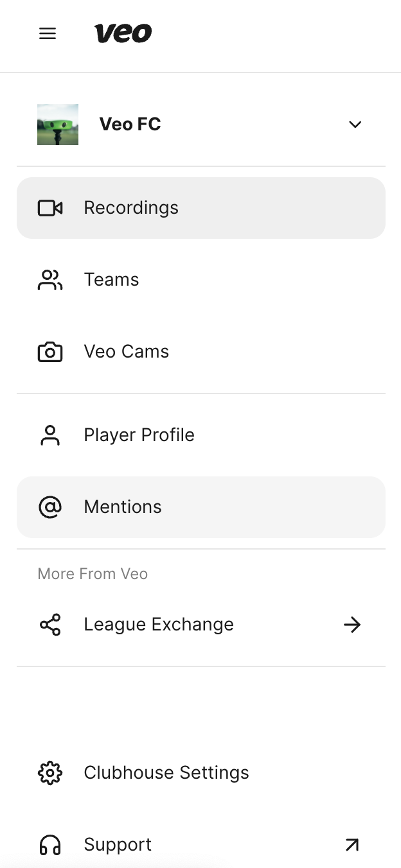The height and width of the screenshot is (868, 401).
Task: Open the hamburger menu icon
Action: (x=48, y=33)
